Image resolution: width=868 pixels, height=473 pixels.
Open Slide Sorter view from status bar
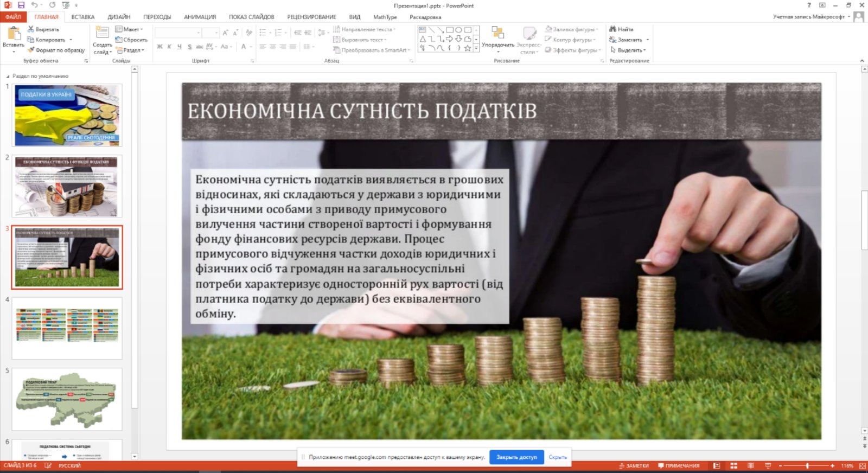pyautogui.click(x=733, y=466)
